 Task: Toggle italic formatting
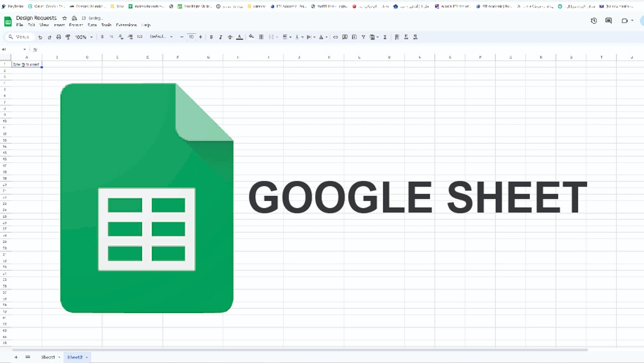tap(221, 37)
